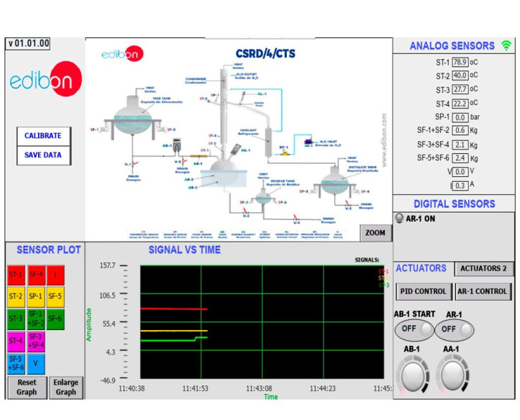Screen dimensions: 520x420
Task: Enable the blue V voltage plot signal
Action: pos(36,362)
